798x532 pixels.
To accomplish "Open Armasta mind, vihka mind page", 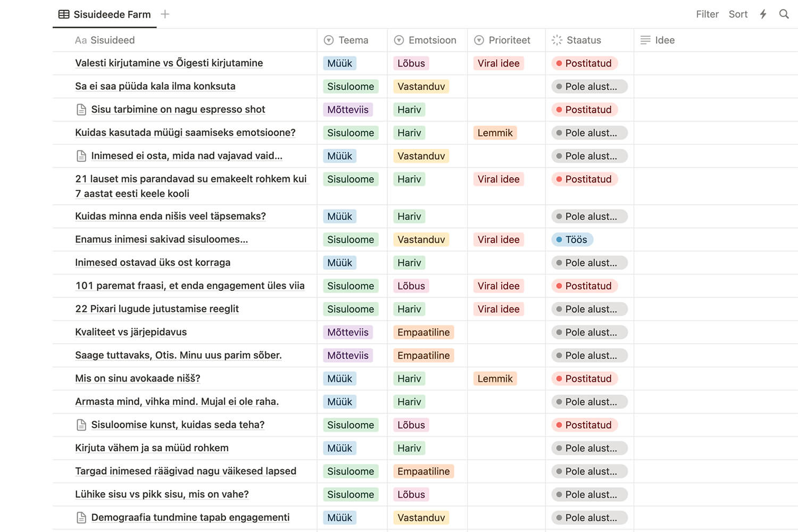I will tap(177, 402).
